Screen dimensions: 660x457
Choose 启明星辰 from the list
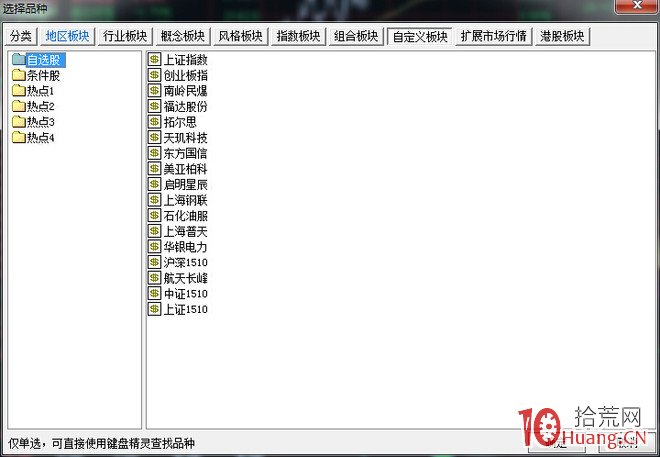point(185,185)
